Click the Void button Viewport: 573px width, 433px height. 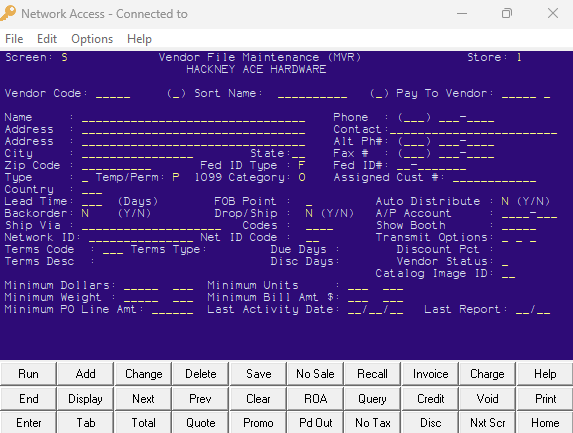pos(487,399)
